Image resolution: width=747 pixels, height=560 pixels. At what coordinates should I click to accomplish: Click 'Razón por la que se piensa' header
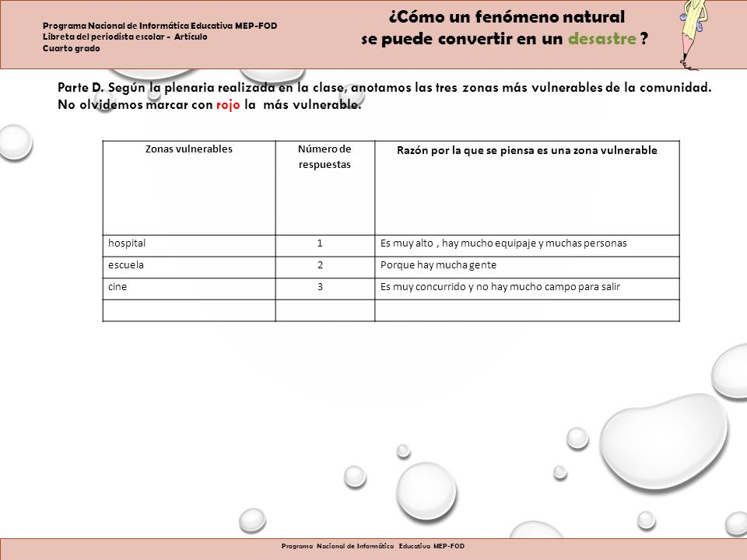point(527,187)
